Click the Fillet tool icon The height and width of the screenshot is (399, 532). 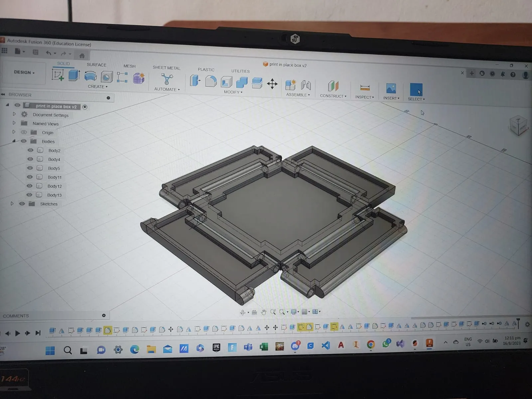(x=211, y=81)
